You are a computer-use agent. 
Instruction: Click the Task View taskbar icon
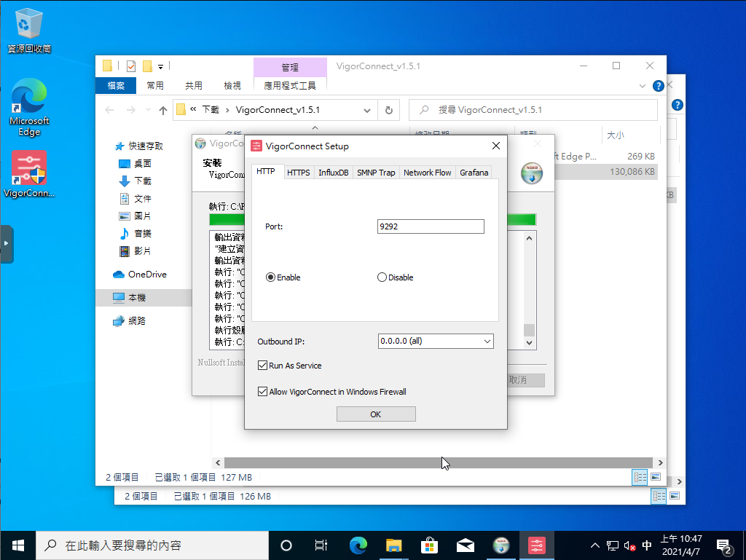321,545
